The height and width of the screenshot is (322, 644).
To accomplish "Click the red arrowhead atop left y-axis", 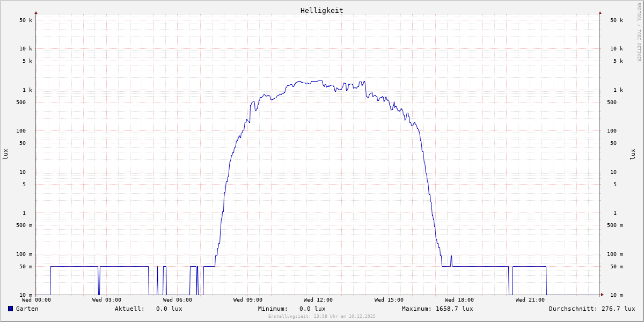I will [x=36, y=12].
